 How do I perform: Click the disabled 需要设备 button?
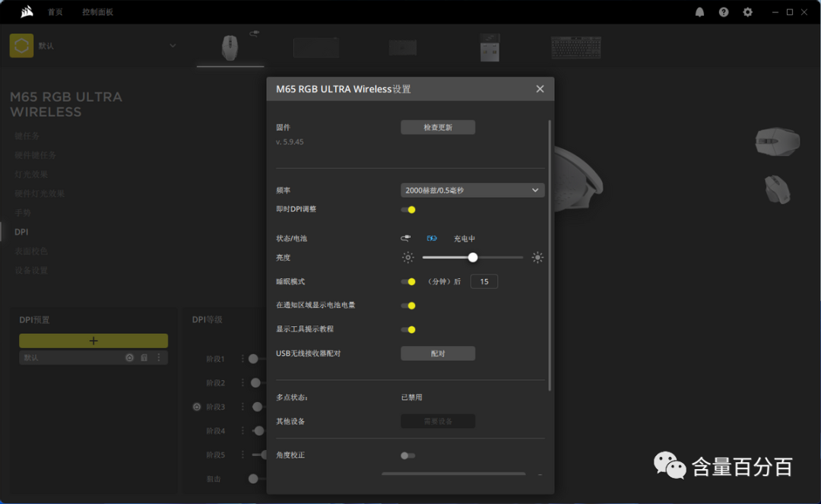[x=438, y=421]
